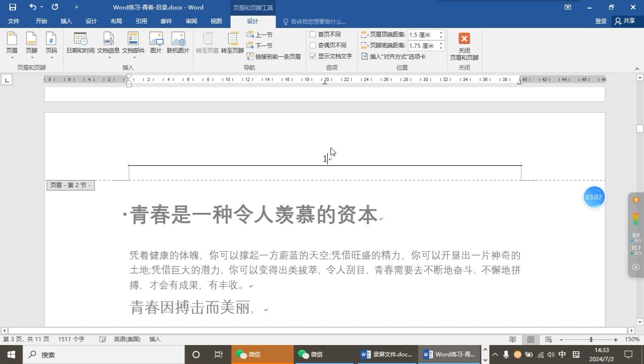Open Document Info (文档信息) menu
The image size is (644, 364).
tap(108, 45)
